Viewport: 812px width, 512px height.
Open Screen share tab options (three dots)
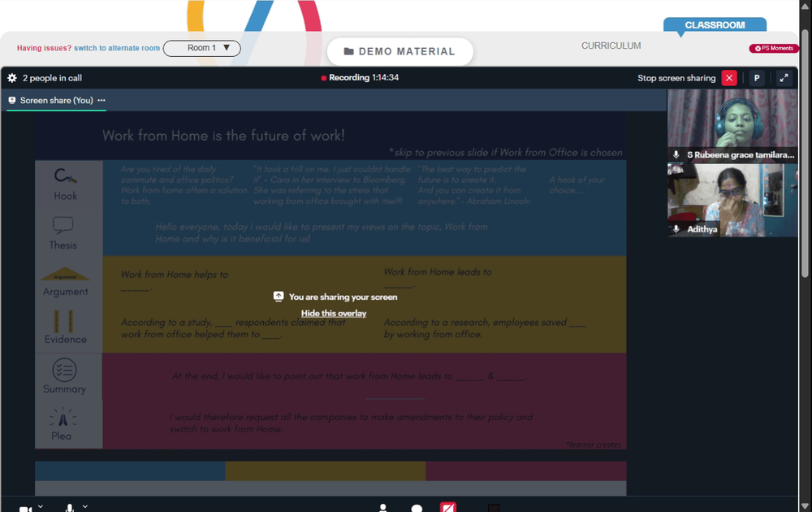101,100
